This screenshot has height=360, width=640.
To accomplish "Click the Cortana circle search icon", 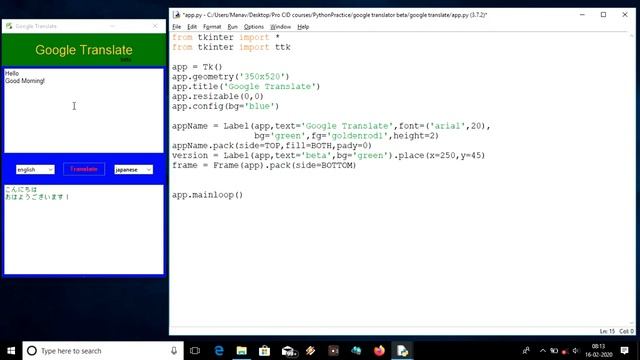I will 31,351.
